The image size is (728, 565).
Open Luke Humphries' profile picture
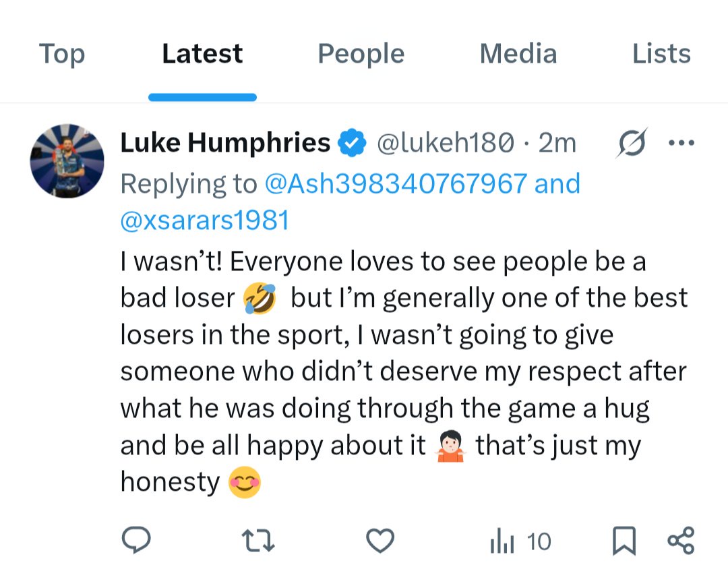pyautogui.click(x=67, y=160)
